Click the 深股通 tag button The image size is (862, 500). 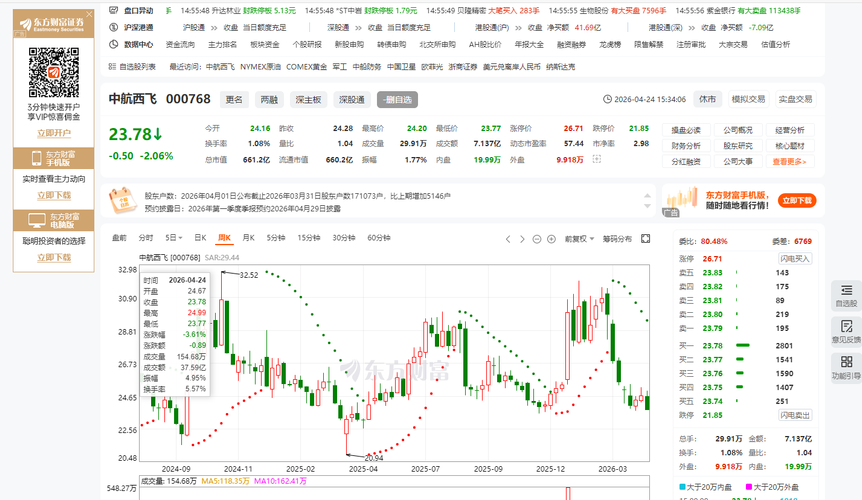[351, 99]
